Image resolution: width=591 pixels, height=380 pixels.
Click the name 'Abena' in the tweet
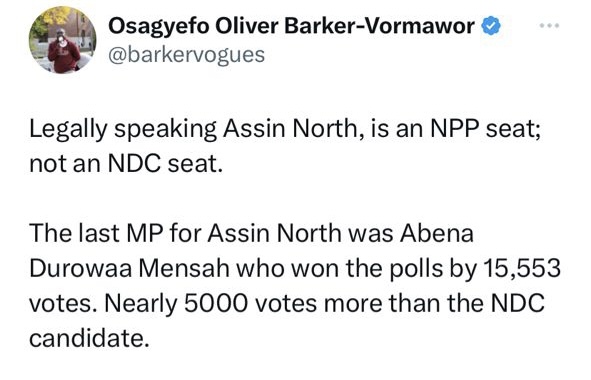(x=437, y=233)
